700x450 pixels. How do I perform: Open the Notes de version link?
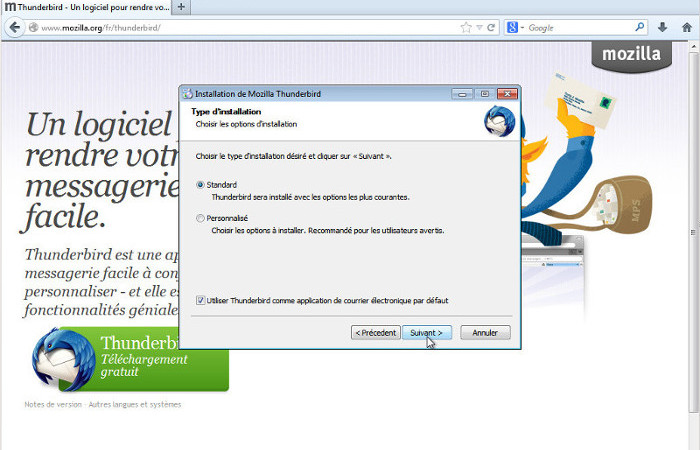click(53, 404)
